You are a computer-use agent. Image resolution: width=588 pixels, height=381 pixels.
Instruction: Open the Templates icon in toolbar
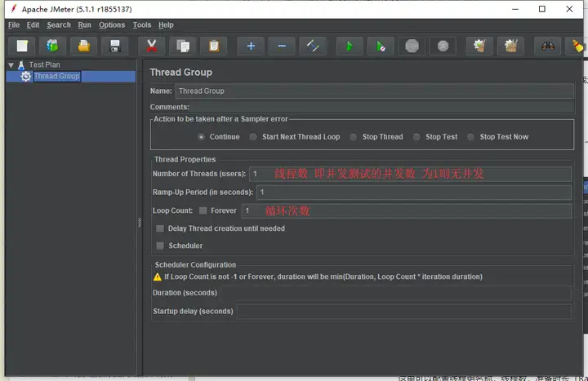[x=53, y=46]
